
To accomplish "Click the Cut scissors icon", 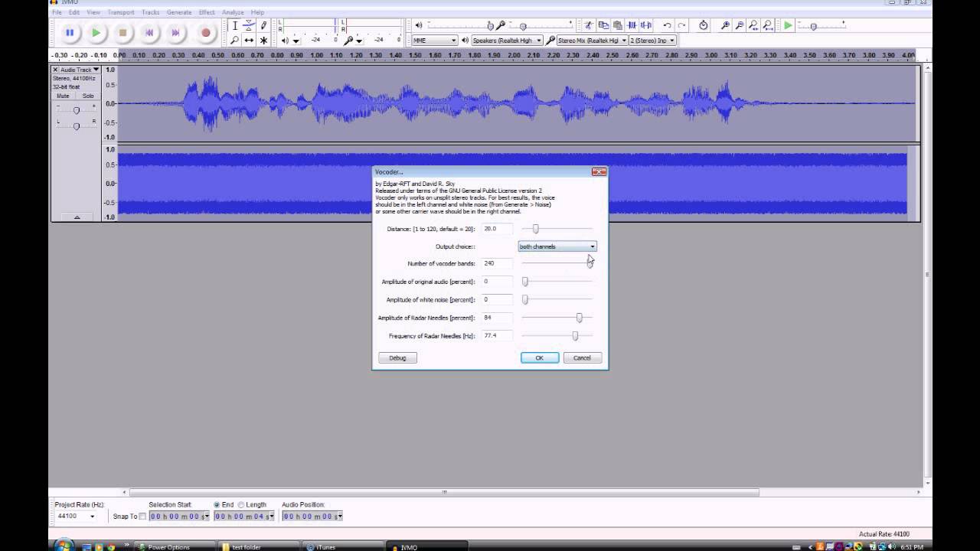I will pyautogui.click(x=589, y=25).
